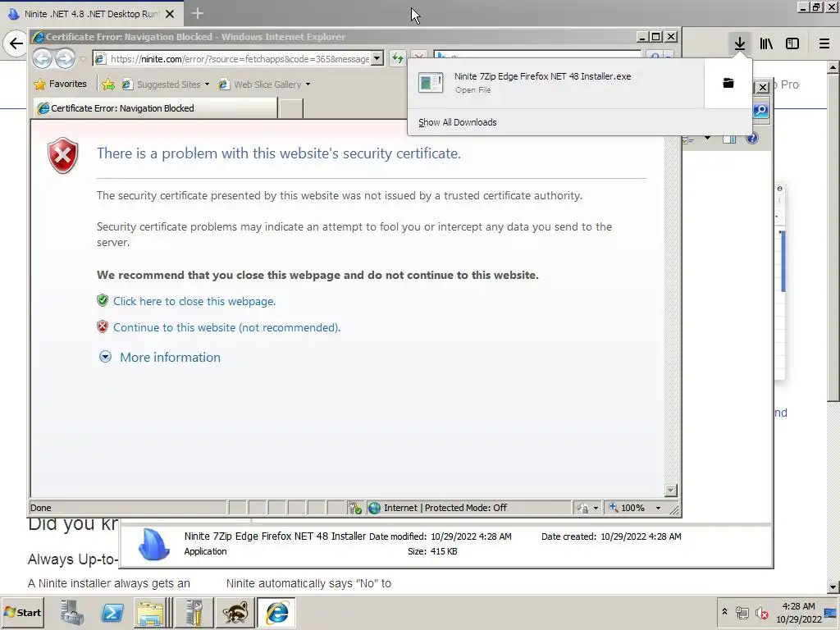The image size is (840, 630).
Task: Launch PowerShell from taskbar
Action: pos(112,612)
